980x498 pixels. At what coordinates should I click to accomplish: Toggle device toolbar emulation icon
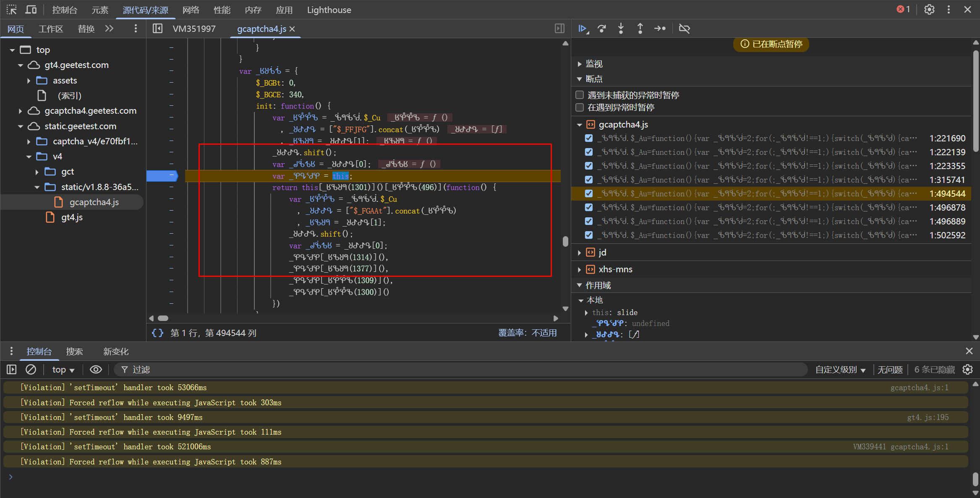pyautogui.click(x=31, y=10)
